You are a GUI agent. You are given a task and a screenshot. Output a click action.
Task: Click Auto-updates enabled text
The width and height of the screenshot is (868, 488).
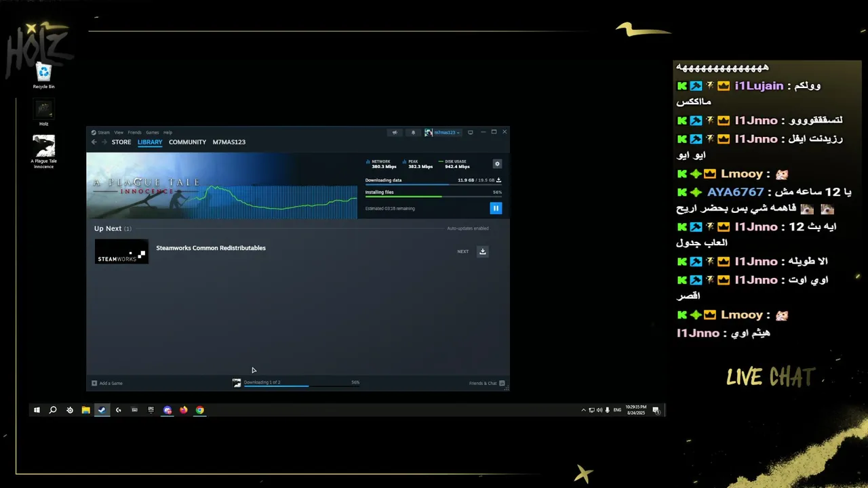point(468,228)
